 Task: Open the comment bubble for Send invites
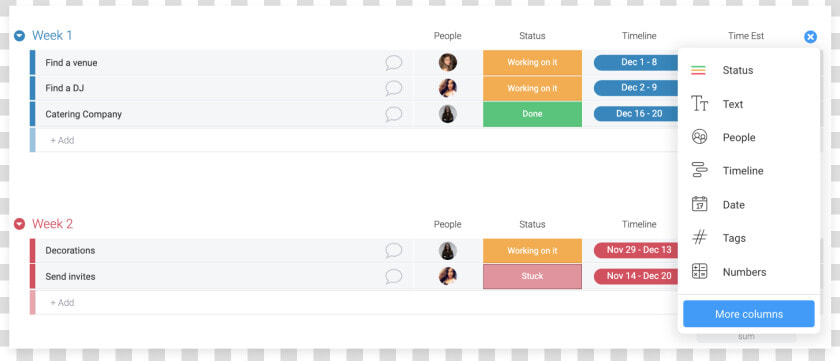(394, 276)
